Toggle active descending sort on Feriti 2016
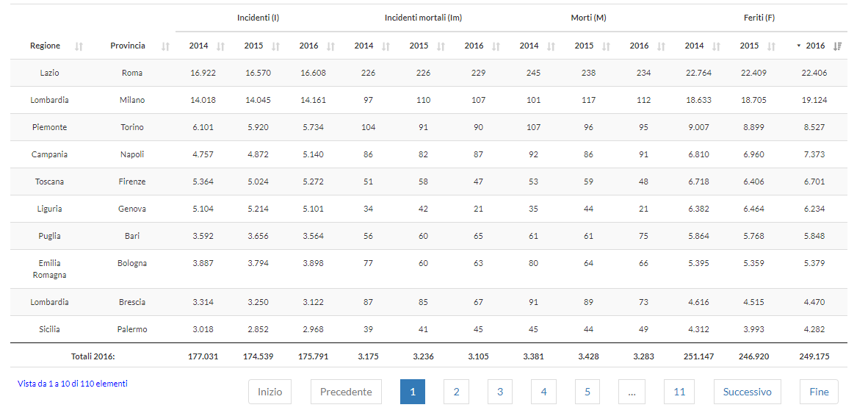Screen dimensions: 868x413 point(837,46)
